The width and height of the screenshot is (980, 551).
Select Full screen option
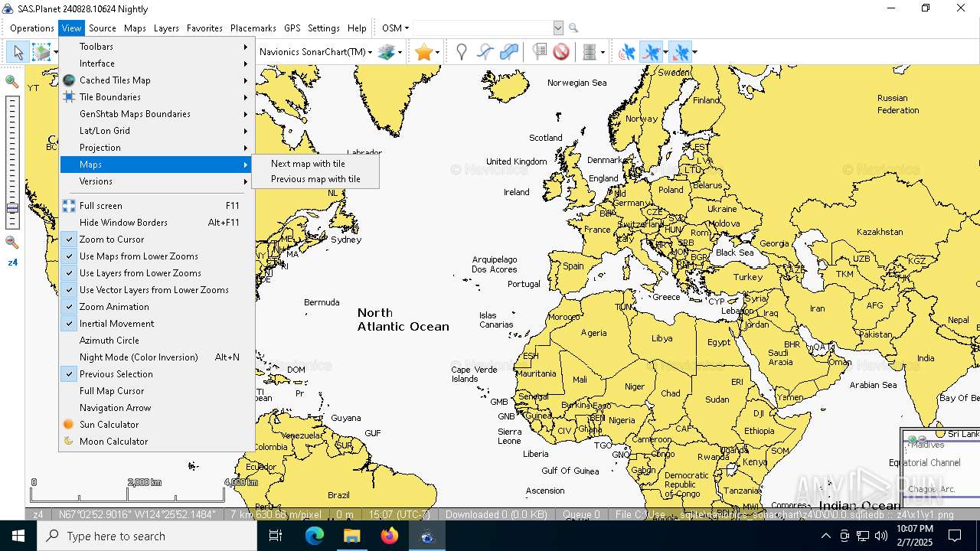tap(157, 206)
